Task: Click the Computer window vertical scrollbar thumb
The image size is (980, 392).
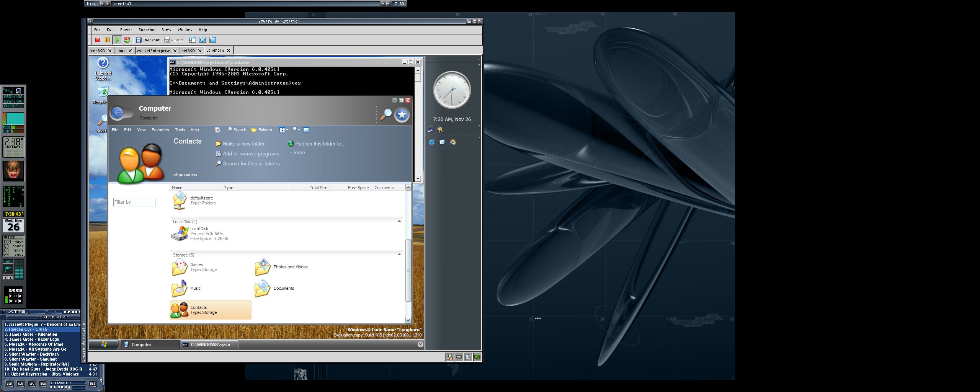Action: coord(408,270)
